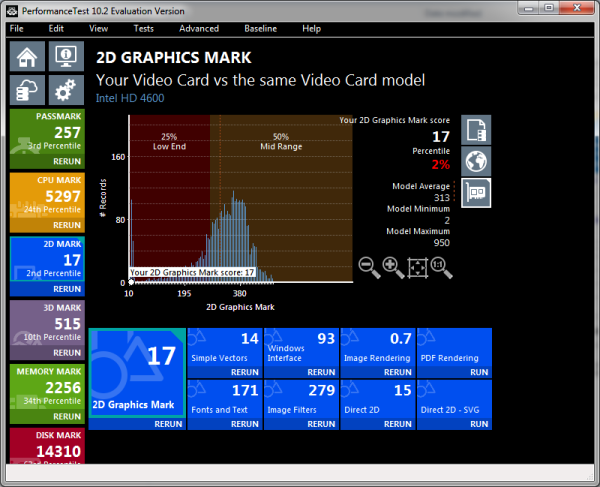Open the File menu

click(x=16, y=29)
